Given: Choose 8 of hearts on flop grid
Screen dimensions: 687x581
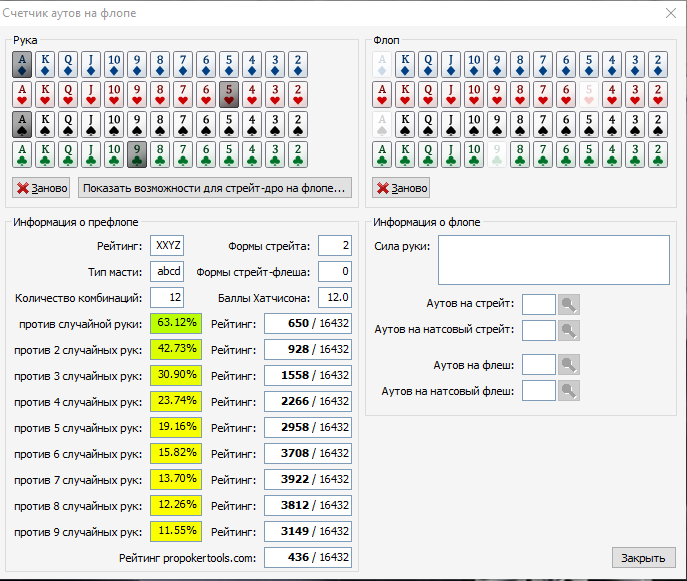Looking at the screenshot, I should click(x=520, y=94).
